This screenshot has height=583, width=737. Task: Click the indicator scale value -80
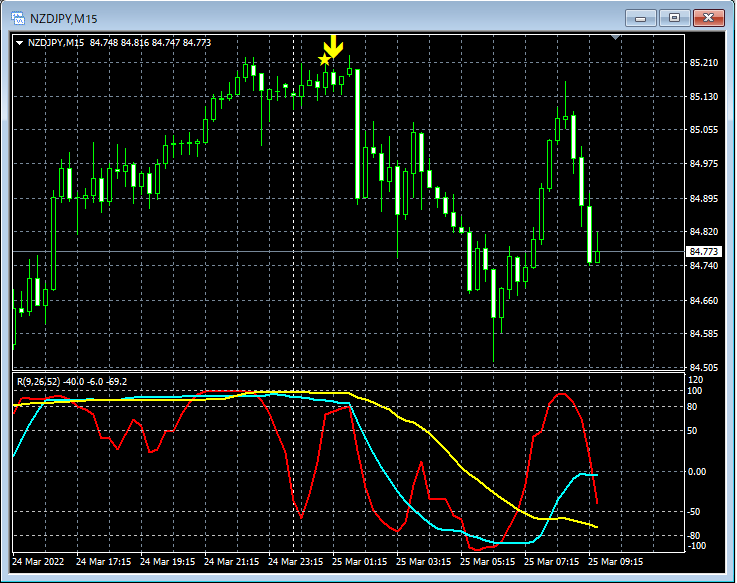pos(694,536)
